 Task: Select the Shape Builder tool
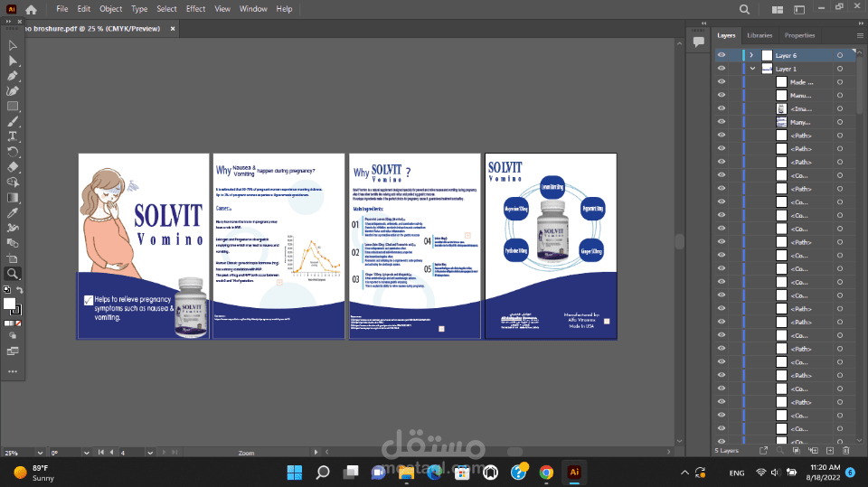pyautogui.click(x=13, y=183)
